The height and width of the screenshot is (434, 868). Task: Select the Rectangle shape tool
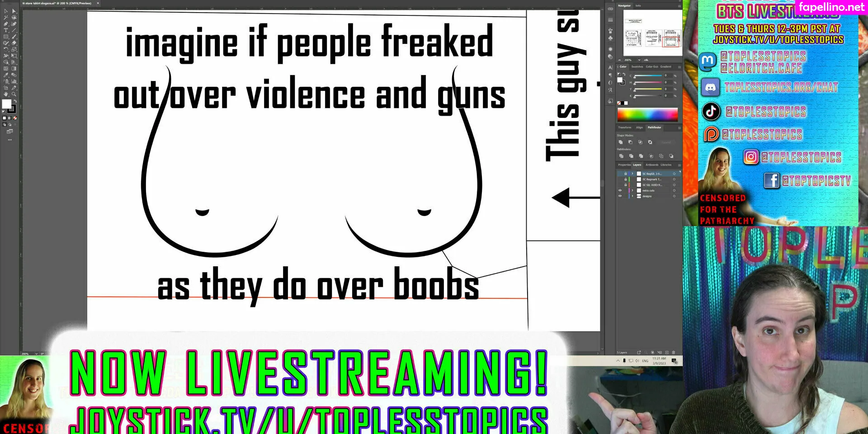6,37
